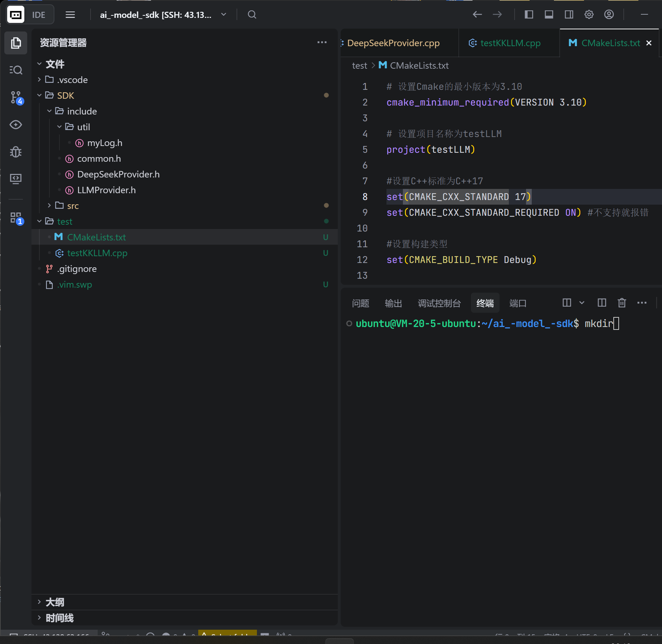The width and height of the screenshot is (662, 644).
Task: Open the terminal panel more actions ellipsis
Action: (642, 303)
